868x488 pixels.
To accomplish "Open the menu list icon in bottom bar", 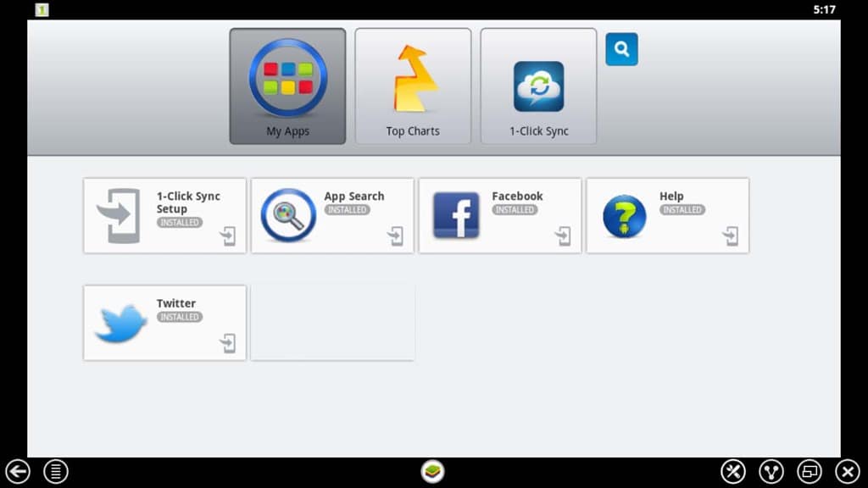I will [56, 472].
